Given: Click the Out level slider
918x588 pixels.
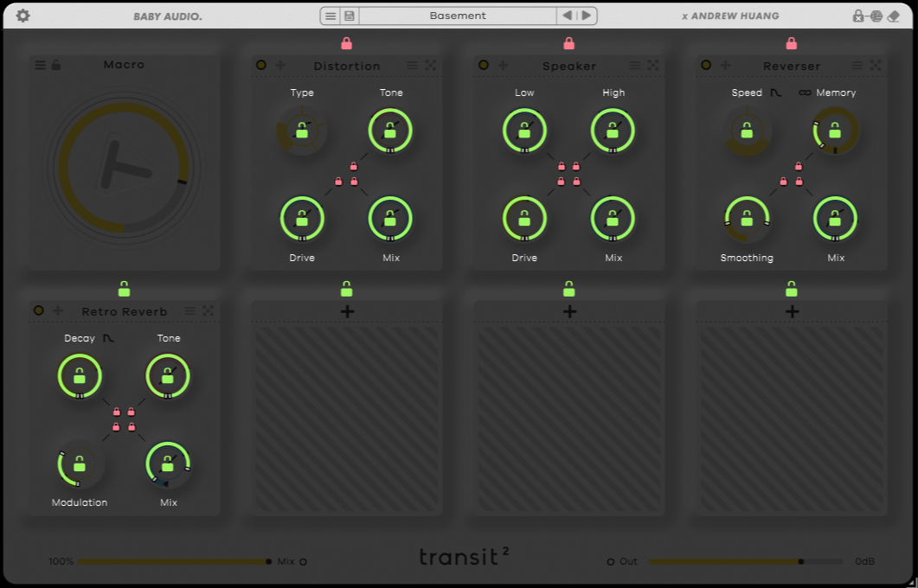Looking at the screenshot, I should [745, 562].
